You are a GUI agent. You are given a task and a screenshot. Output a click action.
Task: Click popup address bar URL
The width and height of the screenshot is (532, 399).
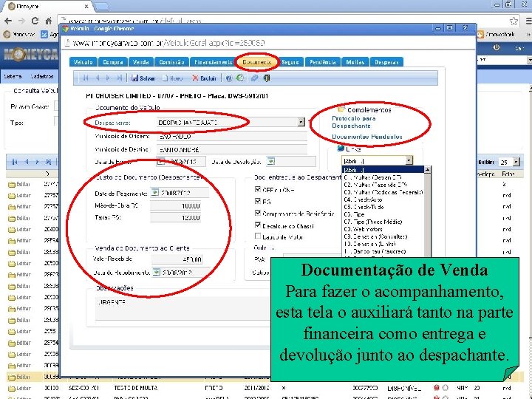(x=168, y=43)
